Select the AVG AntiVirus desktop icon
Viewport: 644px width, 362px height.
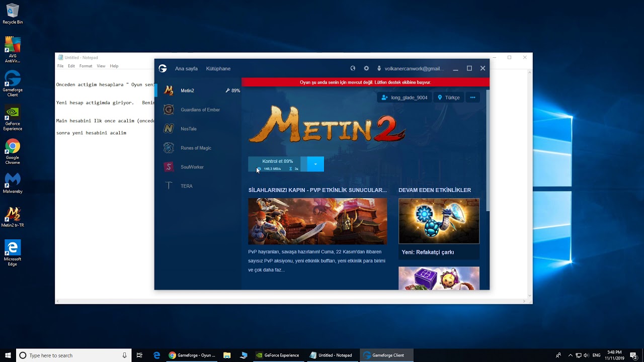13,50
